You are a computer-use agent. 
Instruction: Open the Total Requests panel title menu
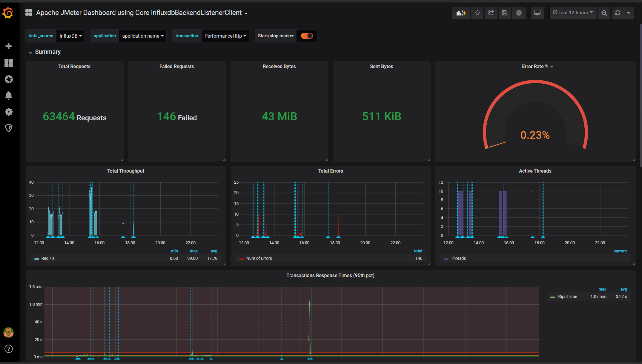[74, 67]
